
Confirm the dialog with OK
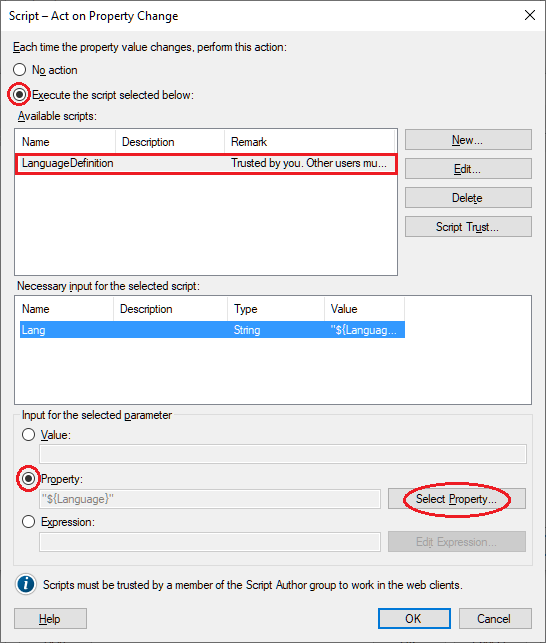(x=414, y=618)
